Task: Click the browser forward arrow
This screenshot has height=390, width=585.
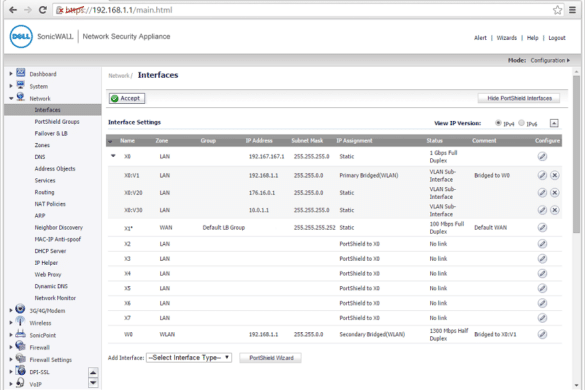Action: (28, 10)
